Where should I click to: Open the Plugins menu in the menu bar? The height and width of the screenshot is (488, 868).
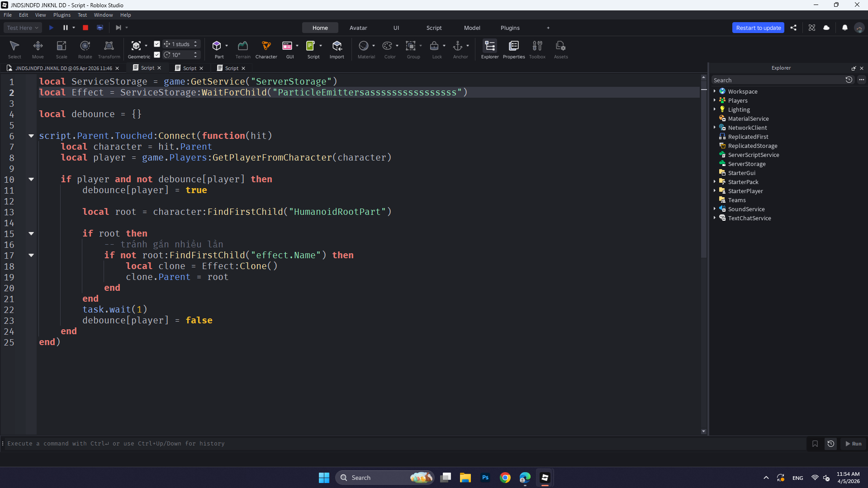click(62, 15)
